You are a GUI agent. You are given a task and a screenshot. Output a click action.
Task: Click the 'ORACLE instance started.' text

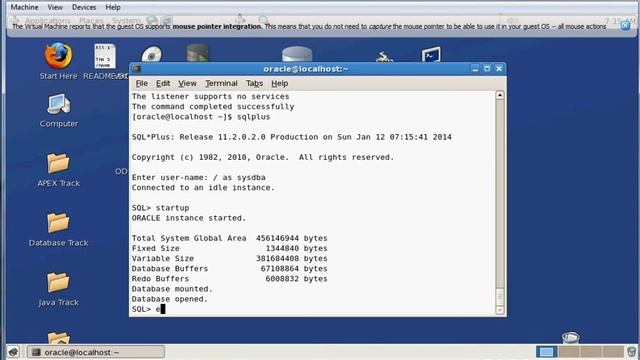189,218
